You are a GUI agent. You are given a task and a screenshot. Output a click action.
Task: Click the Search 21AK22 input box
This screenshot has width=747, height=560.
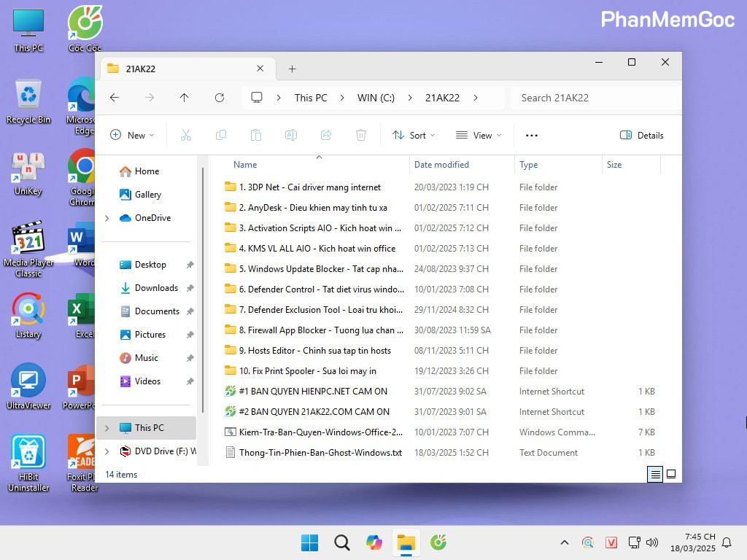(595, 98)
